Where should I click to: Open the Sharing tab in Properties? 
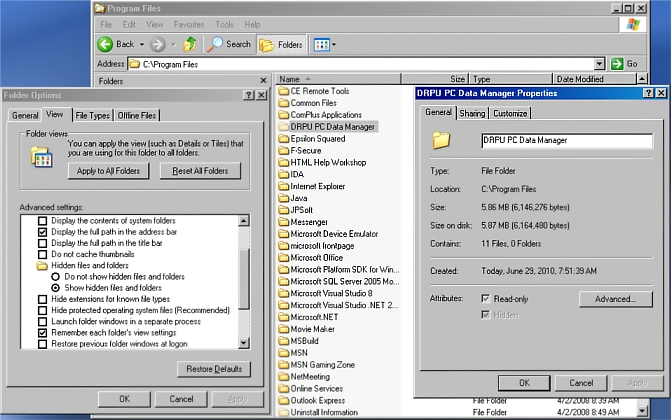(472, 113)
